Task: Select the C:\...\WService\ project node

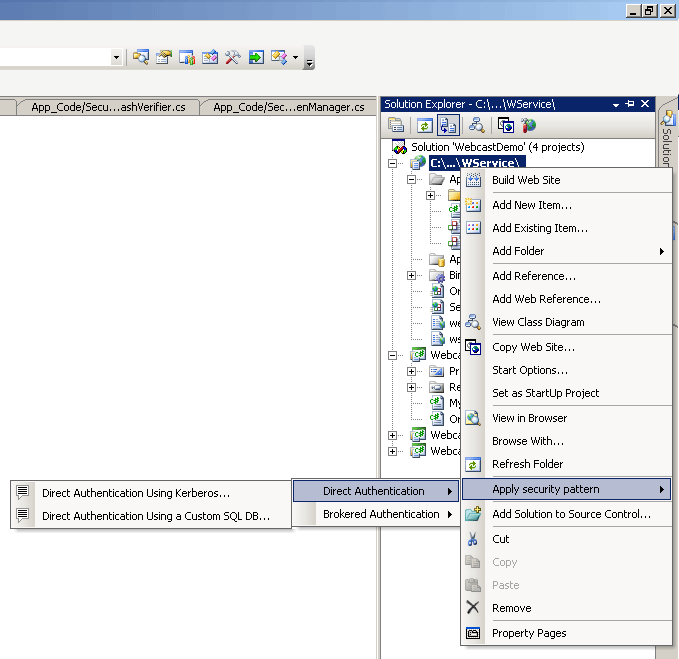Action: pyautogui.click(x=476, y=163)
